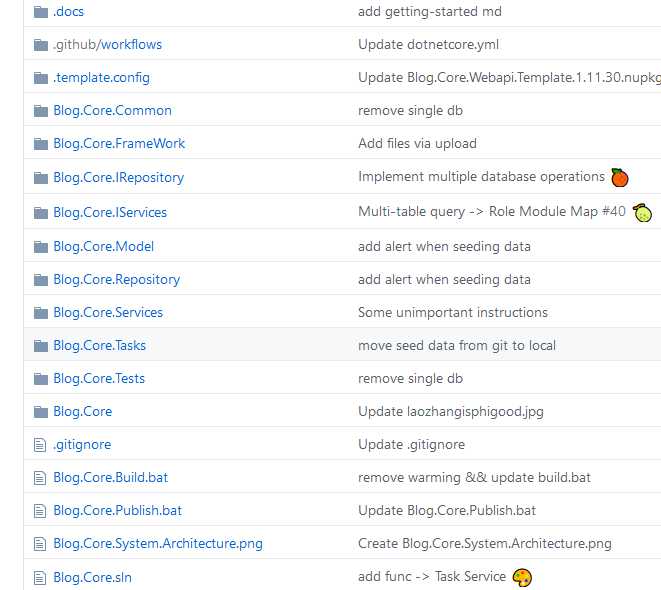
Task: Open the .template.config folder
Action: [x=101, y=78]
